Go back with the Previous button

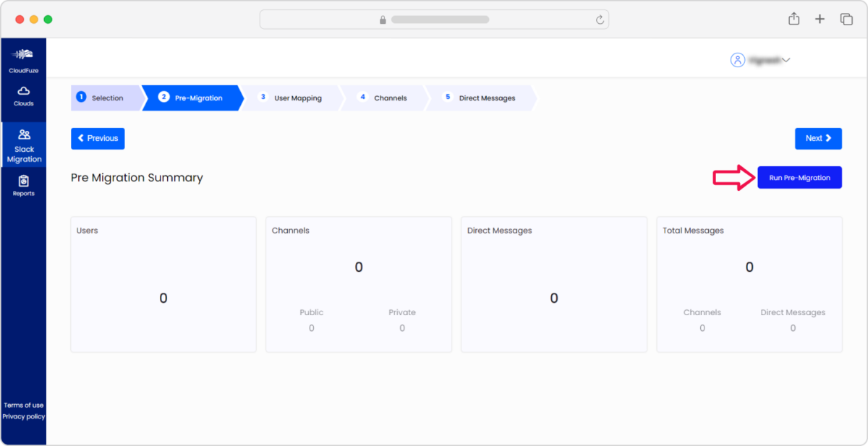98,138
